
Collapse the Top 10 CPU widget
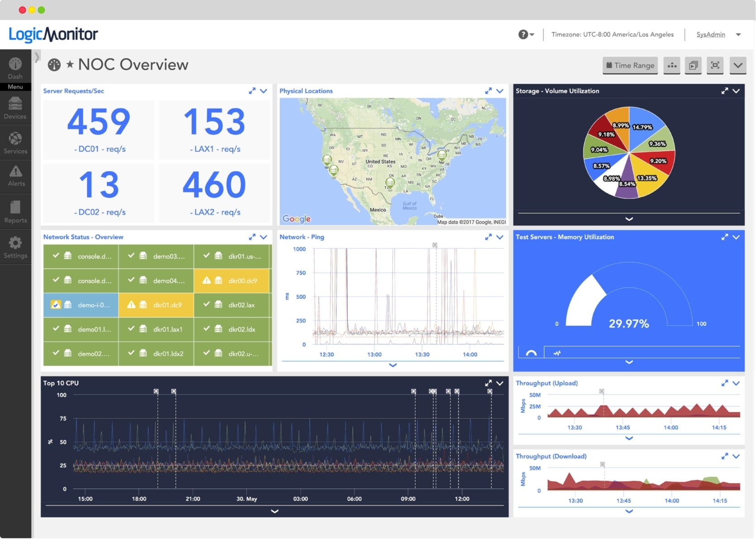tap(500, 383)
